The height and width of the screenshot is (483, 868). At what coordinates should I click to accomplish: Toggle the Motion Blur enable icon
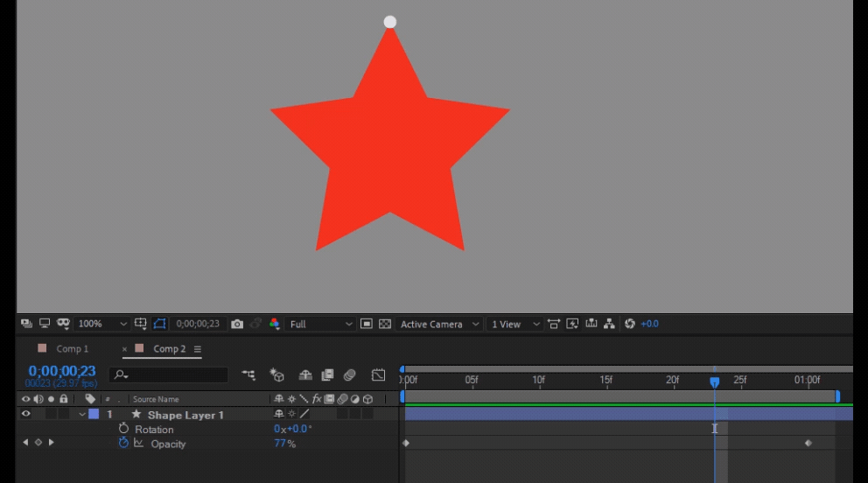point(349,375)
